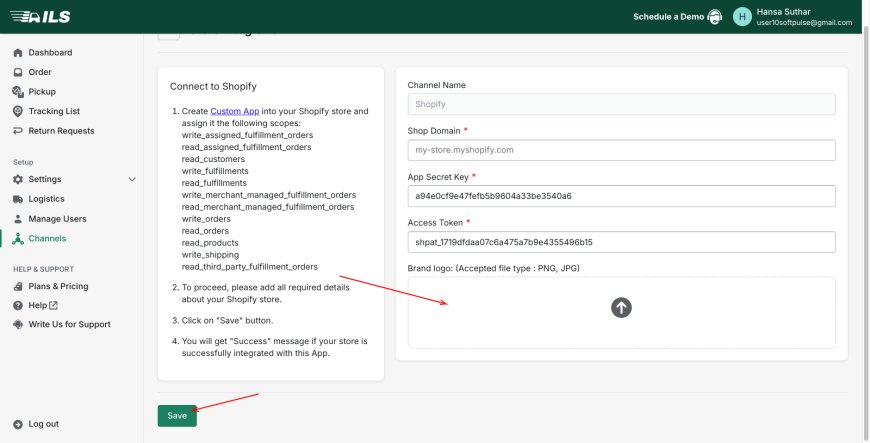Image resolution: width=870 pixels, height=443 pixels.
Task: Click the Logistics truck icon
Action: 18,199
